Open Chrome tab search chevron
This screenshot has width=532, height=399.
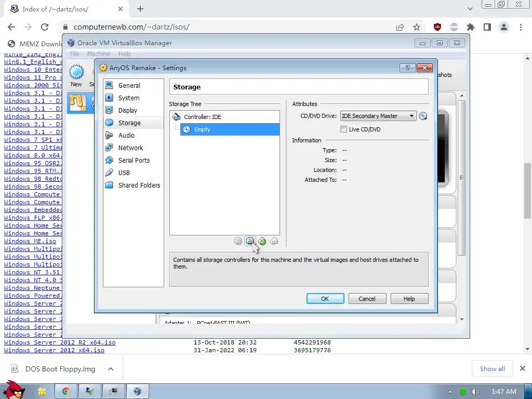click(470, 9)
